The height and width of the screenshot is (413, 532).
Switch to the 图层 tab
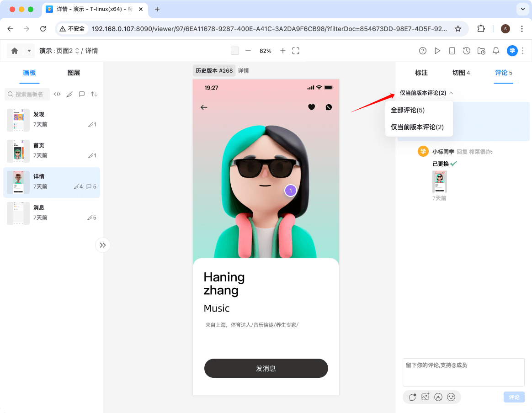pyautogui.click(x=74, y=73)
